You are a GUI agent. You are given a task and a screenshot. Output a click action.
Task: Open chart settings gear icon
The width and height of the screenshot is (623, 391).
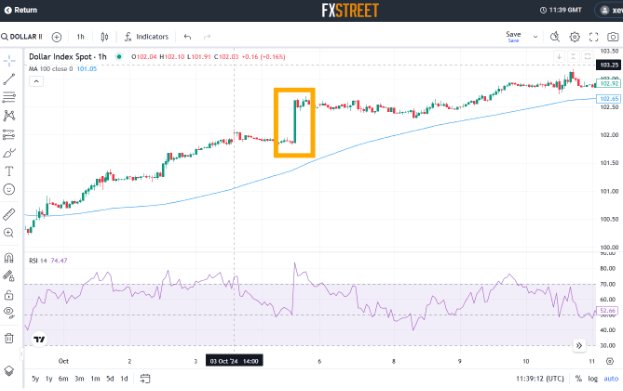[x=575, y=37]
